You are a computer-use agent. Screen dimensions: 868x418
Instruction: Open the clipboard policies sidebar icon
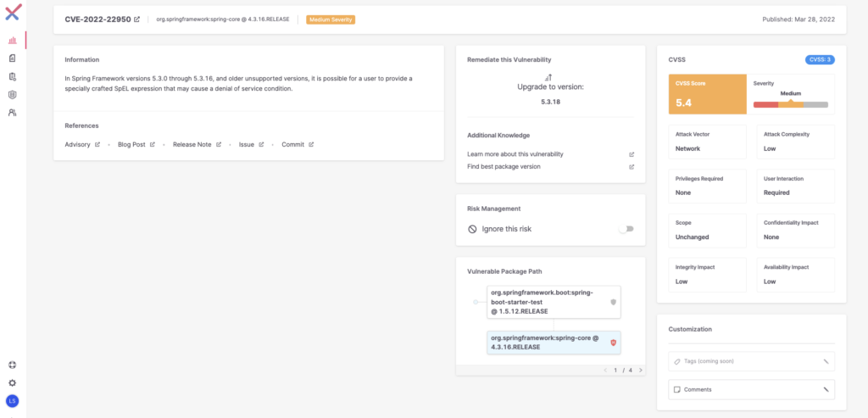coord(13,76)
